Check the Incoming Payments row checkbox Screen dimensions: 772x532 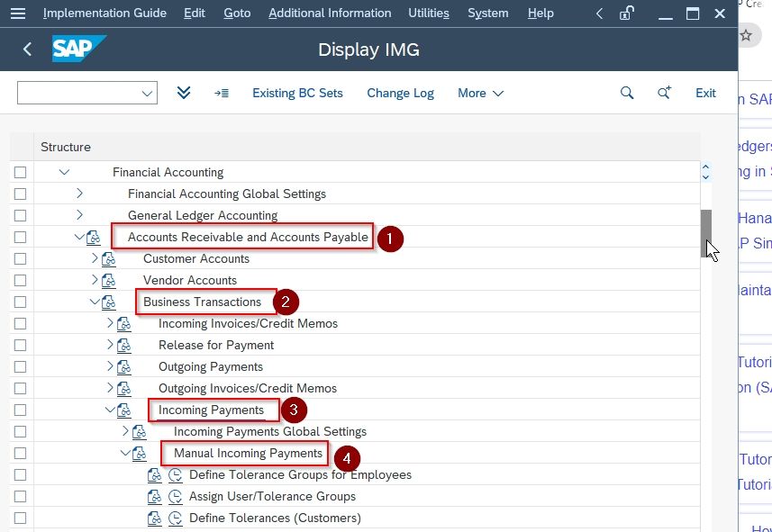point(20,410)
